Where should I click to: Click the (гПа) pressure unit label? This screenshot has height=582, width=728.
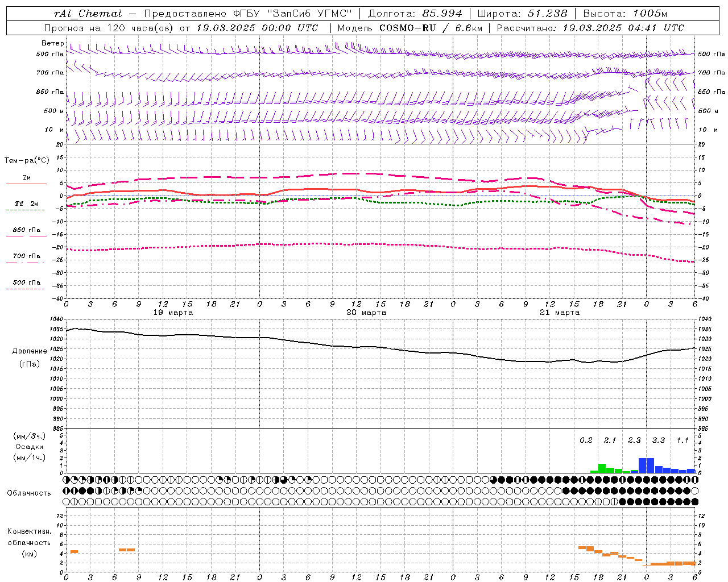pos(30,364)
